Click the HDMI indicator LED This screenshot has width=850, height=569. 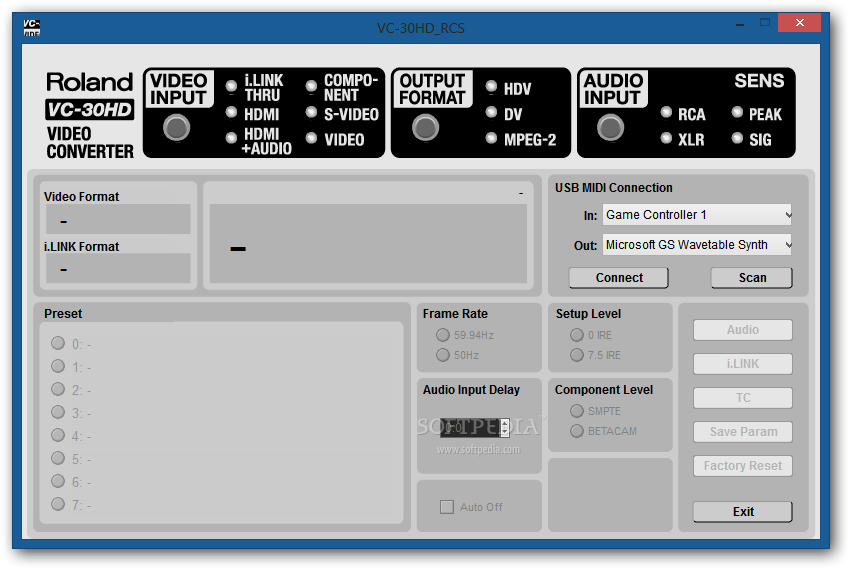coord(231,112)
